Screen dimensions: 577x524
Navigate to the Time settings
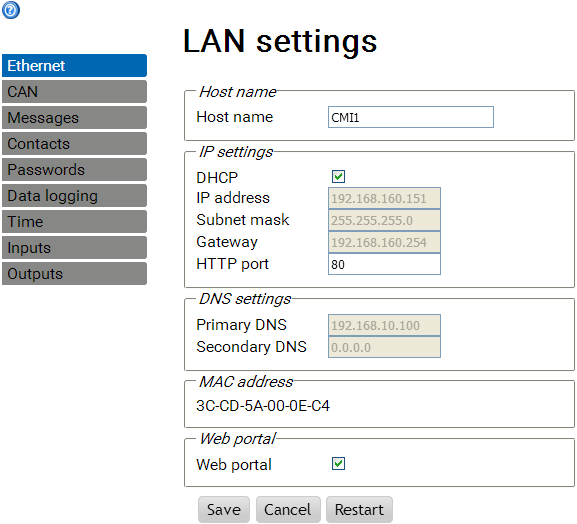[x=74, y=222]
